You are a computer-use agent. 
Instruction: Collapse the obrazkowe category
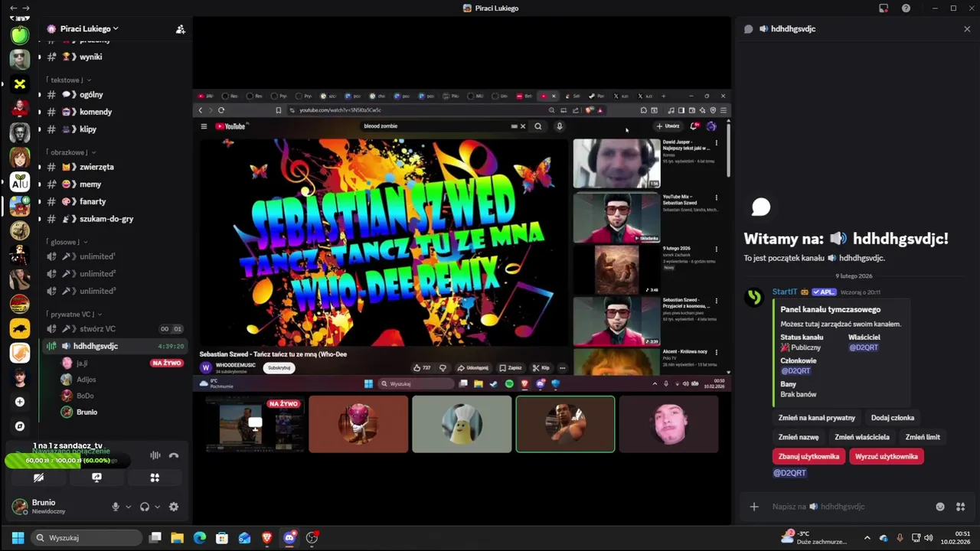pos(71,152)
